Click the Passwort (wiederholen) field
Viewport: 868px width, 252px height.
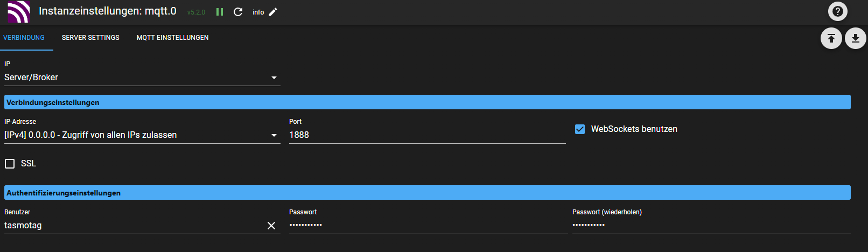pos(711,226)
